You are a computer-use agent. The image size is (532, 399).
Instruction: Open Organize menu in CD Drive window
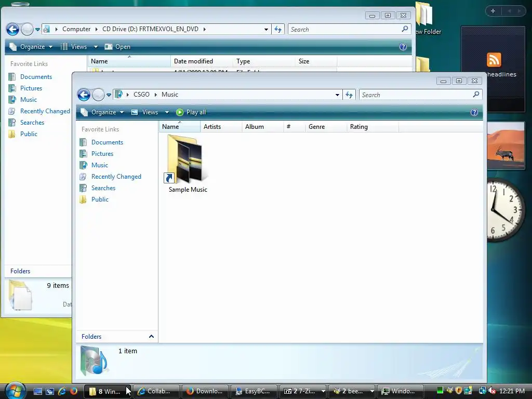tap(31, 47)
